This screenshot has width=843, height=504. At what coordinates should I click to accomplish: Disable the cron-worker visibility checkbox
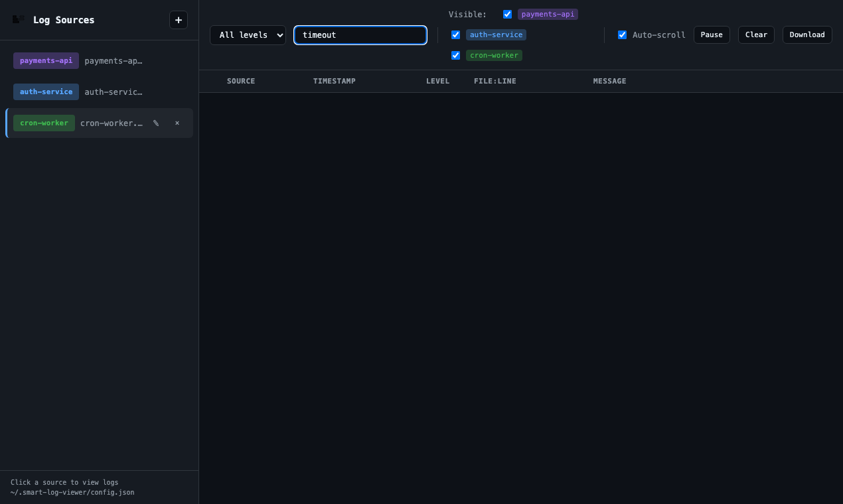click(x=455, y=55)
